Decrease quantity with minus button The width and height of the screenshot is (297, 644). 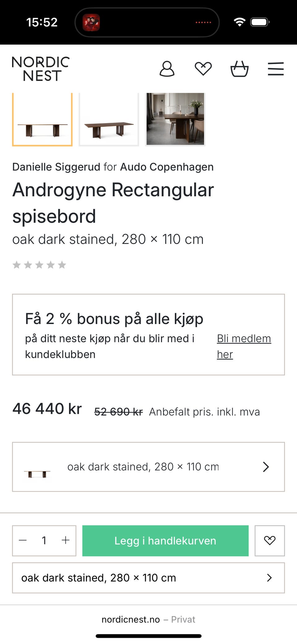[x=23, y=540]
